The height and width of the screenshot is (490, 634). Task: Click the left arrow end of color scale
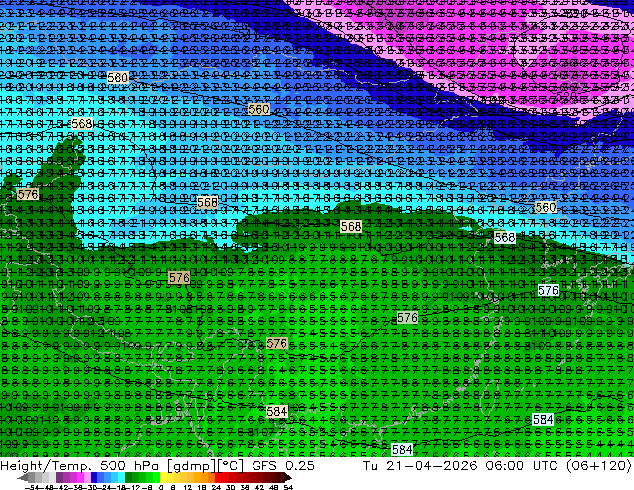(x=22, y=477)
